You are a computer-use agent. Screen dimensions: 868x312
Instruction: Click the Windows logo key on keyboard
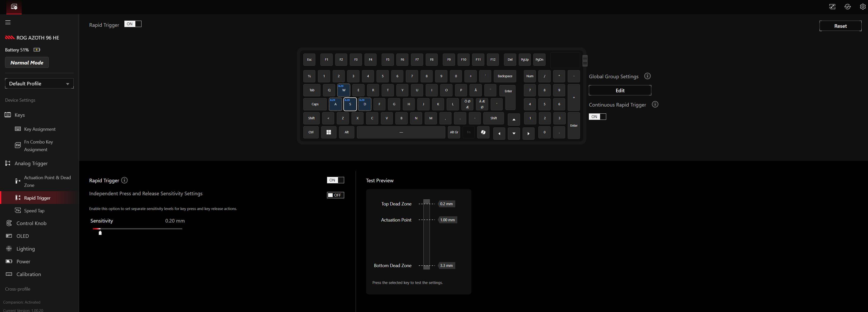pyautogui.click(x=329, y=132)
